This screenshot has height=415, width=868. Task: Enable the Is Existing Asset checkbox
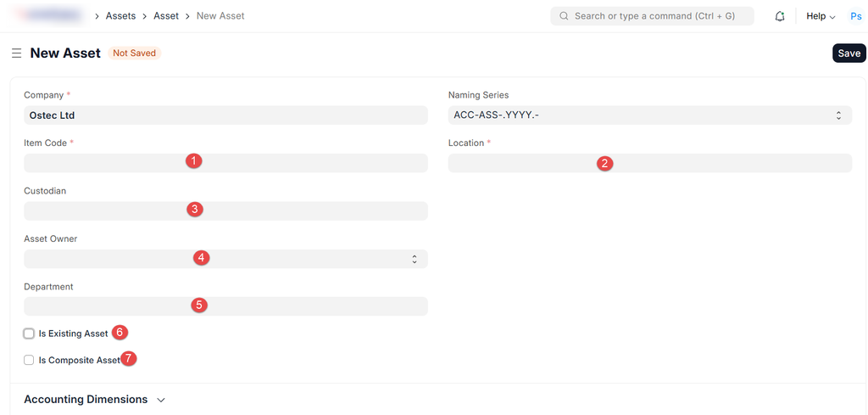point(29,334)
